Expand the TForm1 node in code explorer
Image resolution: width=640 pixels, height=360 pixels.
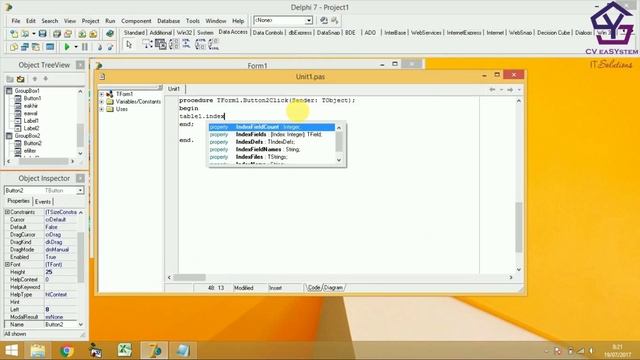point(102,94)
